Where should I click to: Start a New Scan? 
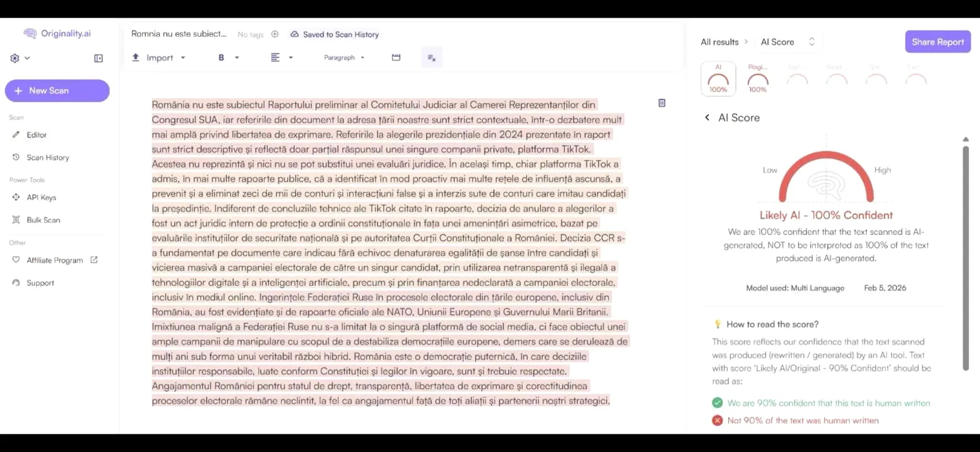57,91
